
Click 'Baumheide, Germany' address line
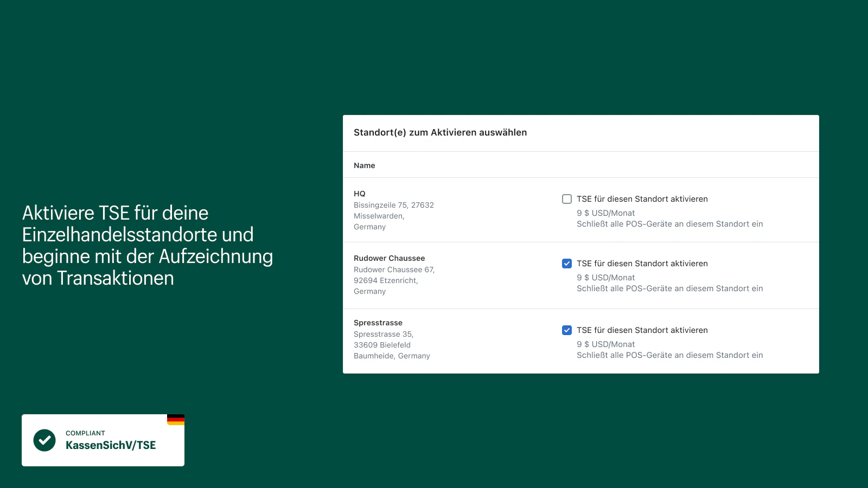click(392, 356)
